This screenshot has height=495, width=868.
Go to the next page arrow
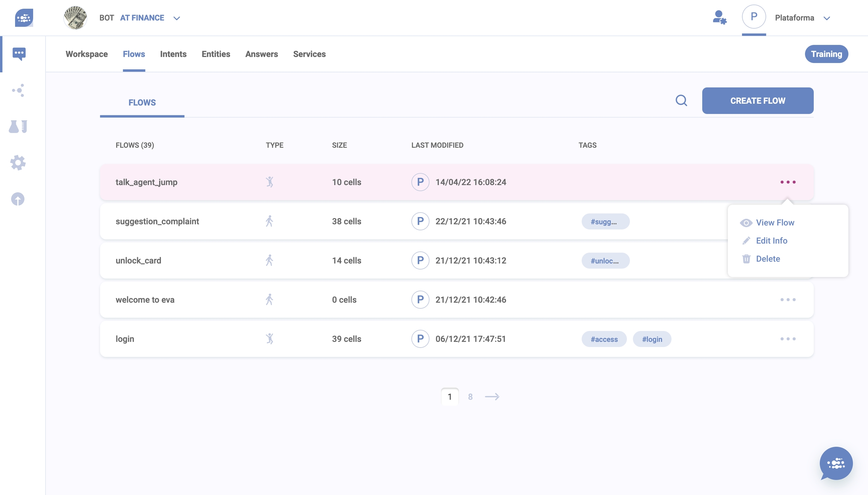[x=492, y=397]
